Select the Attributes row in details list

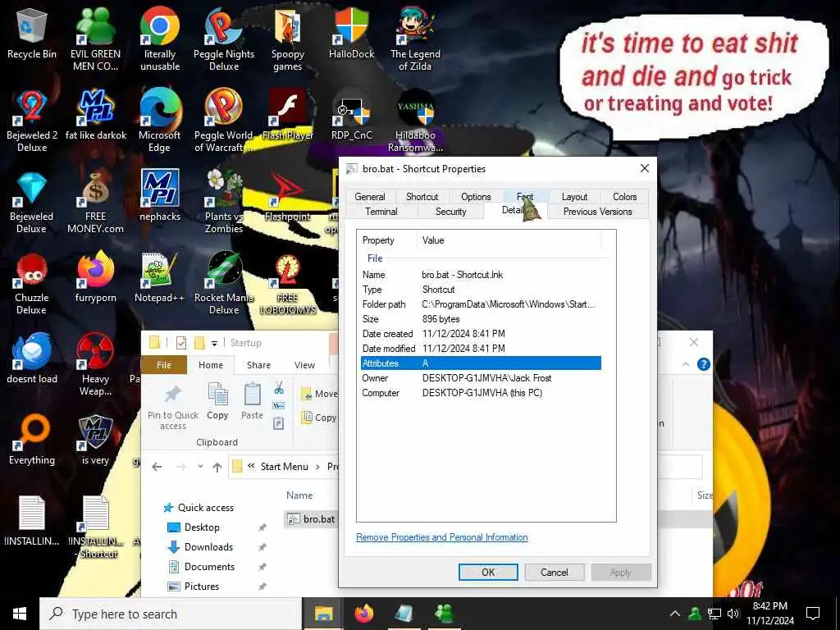click(x=481, y=363)
